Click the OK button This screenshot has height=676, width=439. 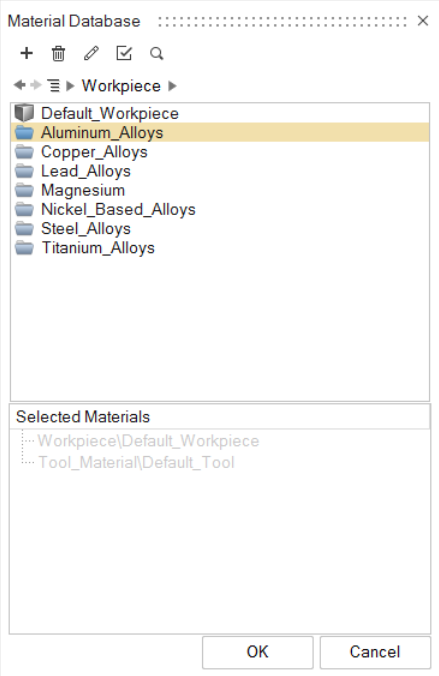(257, 652)
